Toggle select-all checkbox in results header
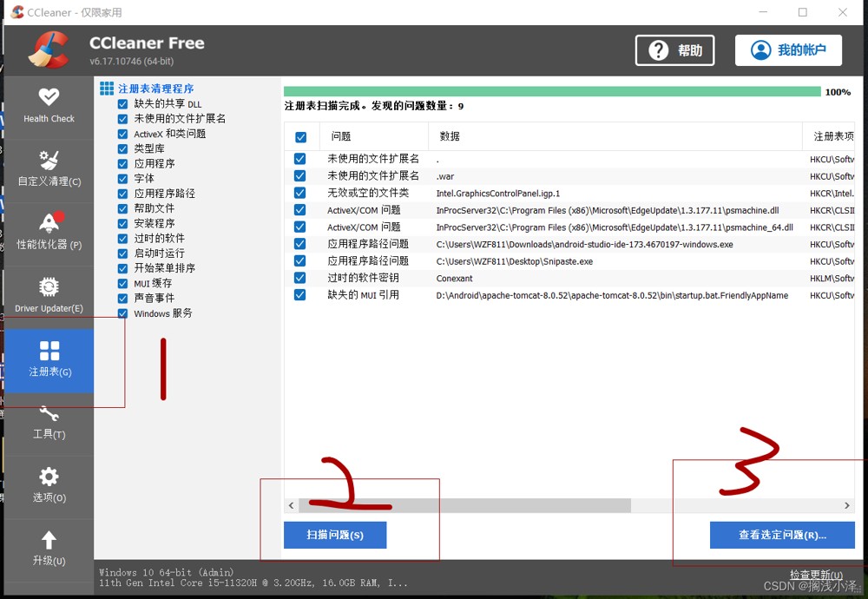This screenshot has height=599, width=868. click(x=300, y=137)
